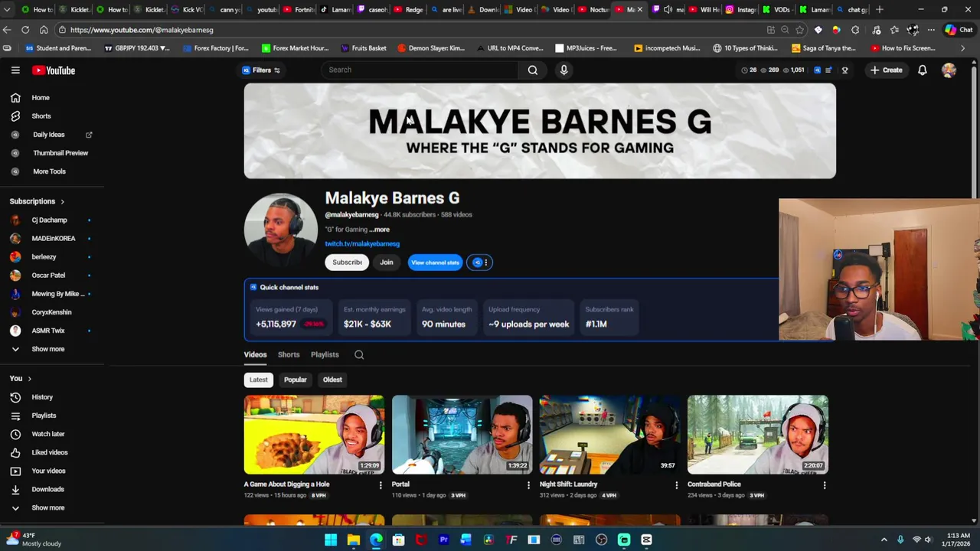Open the twitch.tv/malakyebarnesg link
The image size is (980, 551).
(x=362, y=243)
